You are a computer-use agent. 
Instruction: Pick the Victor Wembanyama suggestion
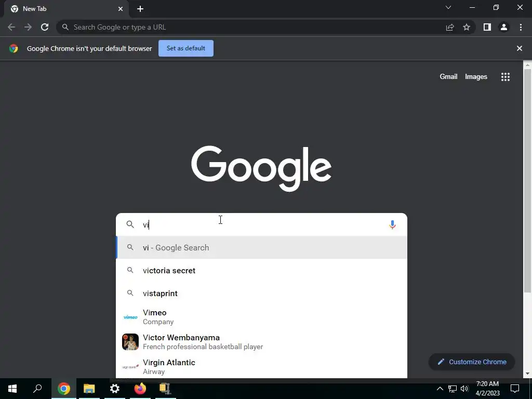tap(261, 342)
